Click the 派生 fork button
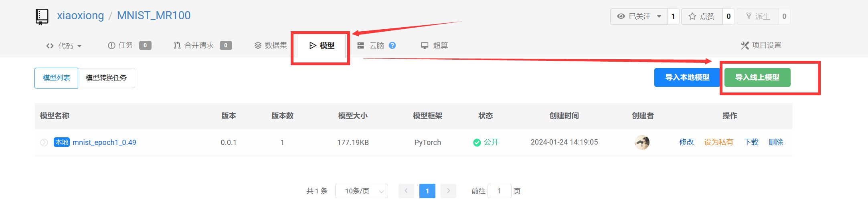This screenshot has width=868, height=213. (758, 16)
